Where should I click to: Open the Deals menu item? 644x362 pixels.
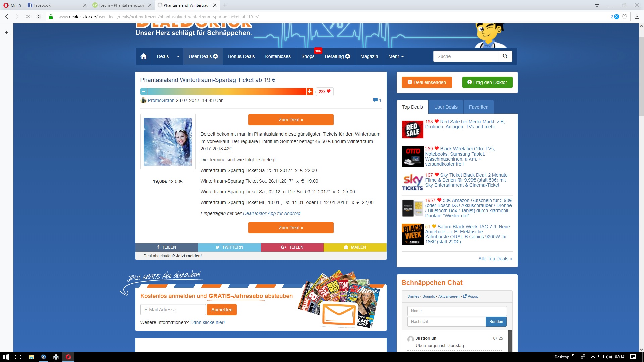pyautogui.click(x=163, y=56)
